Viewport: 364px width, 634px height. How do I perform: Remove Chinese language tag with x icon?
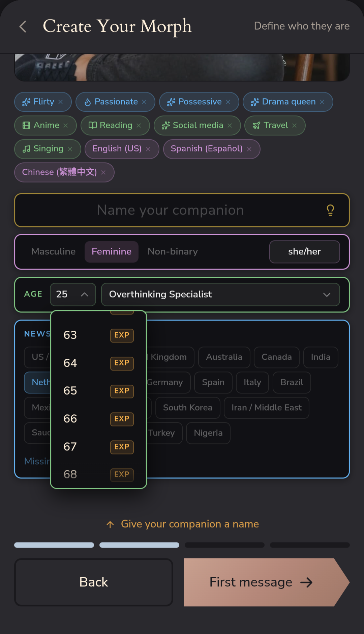coord(103,172)
